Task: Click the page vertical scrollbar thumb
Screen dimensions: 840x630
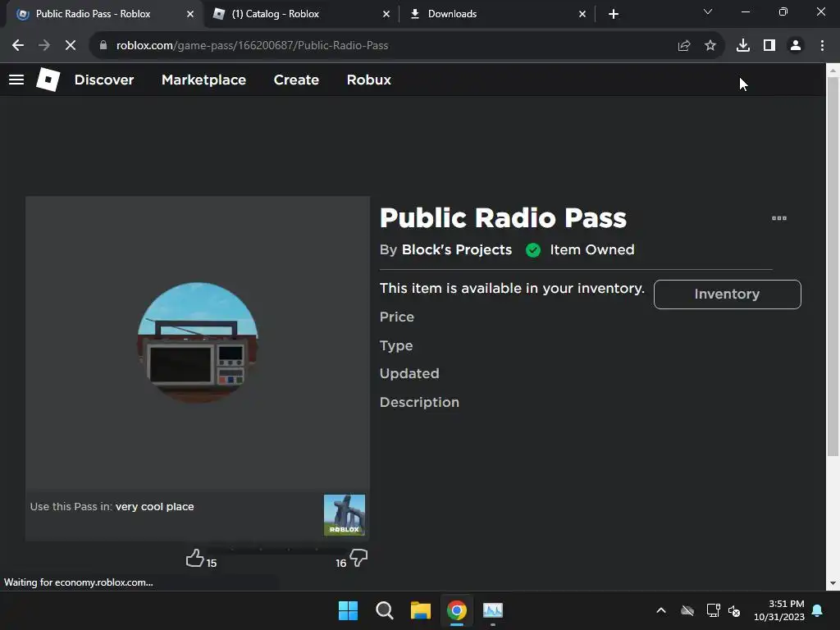Action: (833, 267)
